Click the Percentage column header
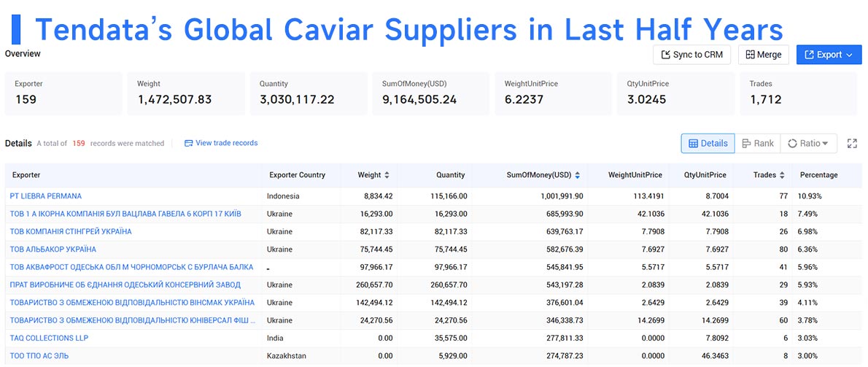868x367 pixels. (x=818, y=175)
